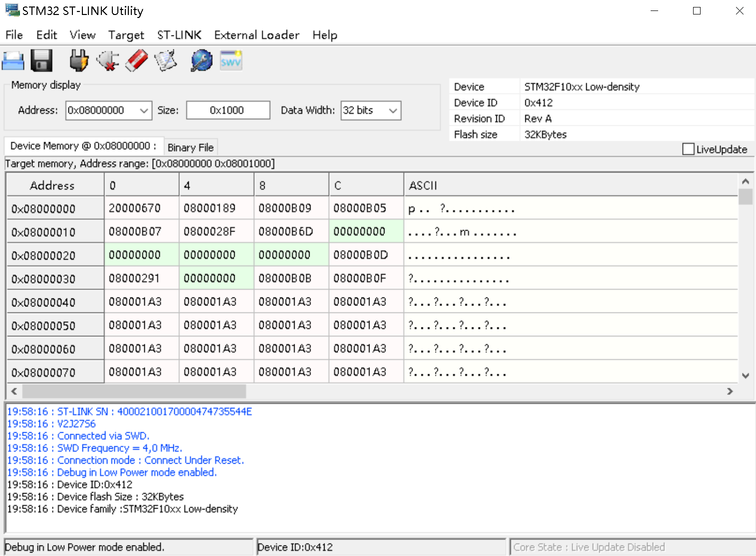Click row address 0x08000070
756x556 pixels.
55,372
